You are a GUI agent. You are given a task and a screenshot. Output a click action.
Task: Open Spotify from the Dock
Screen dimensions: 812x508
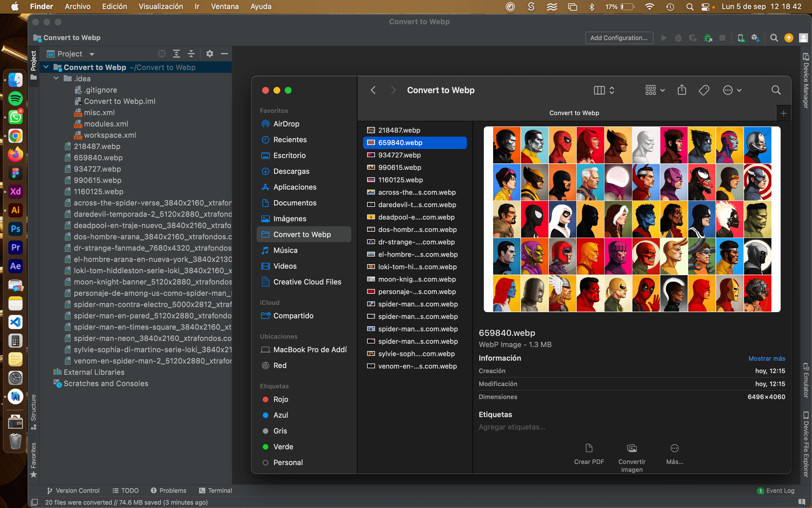pyautogui.click(x=16, y=99)
